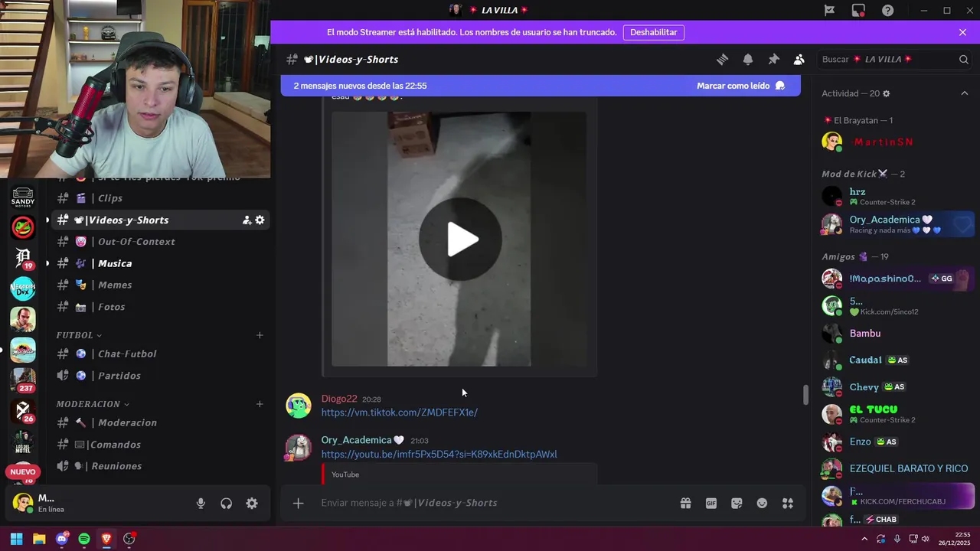This screenshot has height=551, width=980.
Task: Open the vm.tiktok.com link from Diogo22
Action: pyautogui.click(x=399, y=412)
